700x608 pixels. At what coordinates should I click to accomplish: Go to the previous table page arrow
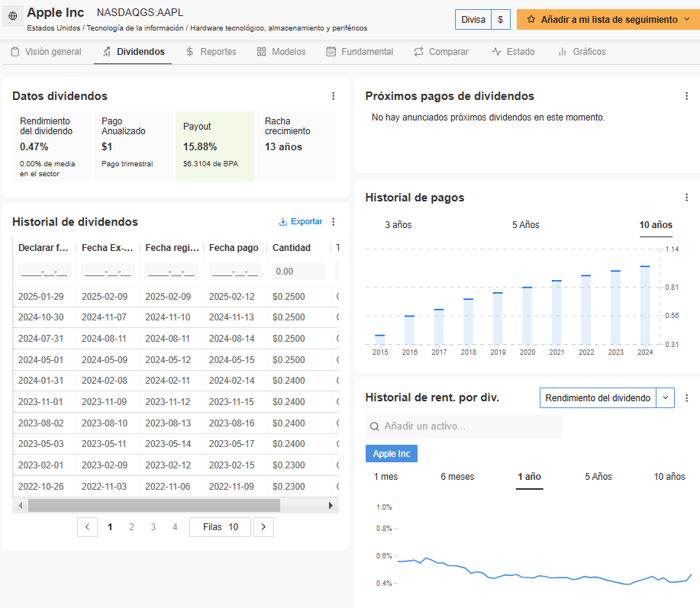(88, 527)
